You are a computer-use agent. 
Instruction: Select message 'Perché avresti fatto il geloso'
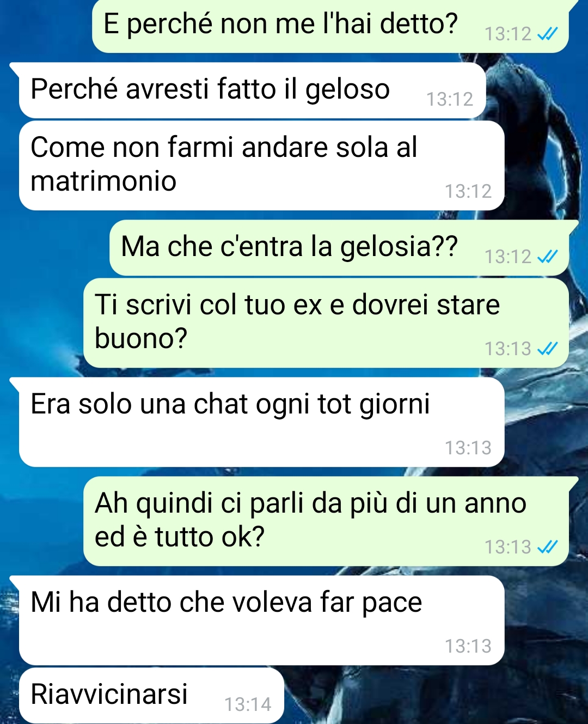click(252, 90)
